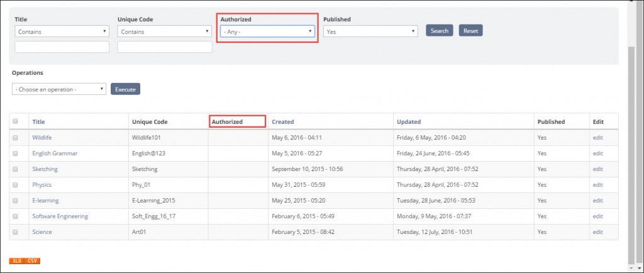Screen dimensions: 644x273
Task: Open the Choose an operation dropdown
Action: coord(59,89)
